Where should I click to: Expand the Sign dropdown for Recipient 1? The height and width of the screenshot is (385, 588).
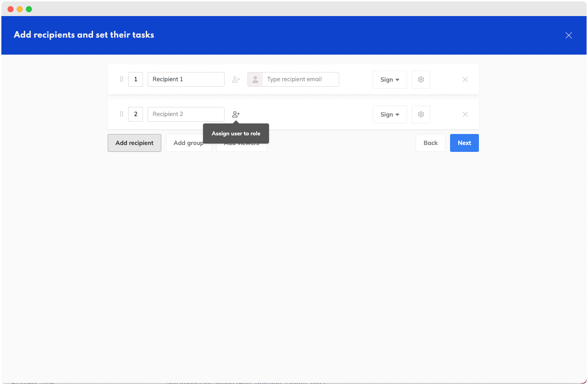point(390,79)
